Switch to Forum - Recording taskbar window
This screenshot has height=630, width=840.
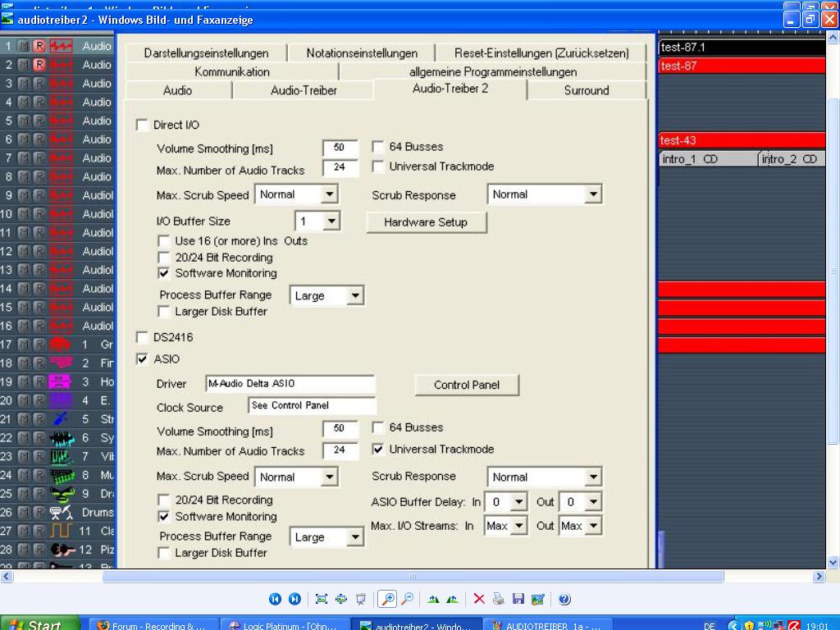point(153,626)
